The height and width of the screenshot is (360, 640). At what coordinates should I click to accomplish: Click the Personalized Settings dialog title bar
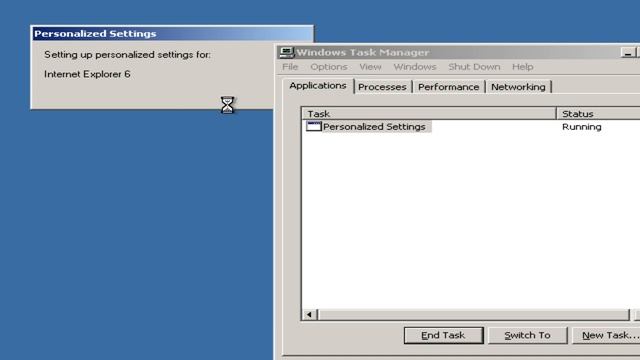tap(172, 33)
